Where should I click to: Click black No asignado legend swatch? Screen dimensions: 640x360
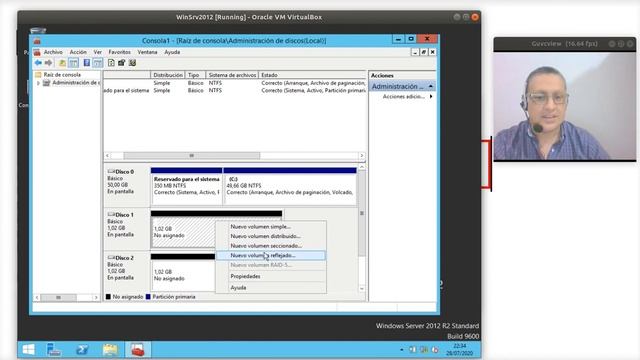(108, 297)
